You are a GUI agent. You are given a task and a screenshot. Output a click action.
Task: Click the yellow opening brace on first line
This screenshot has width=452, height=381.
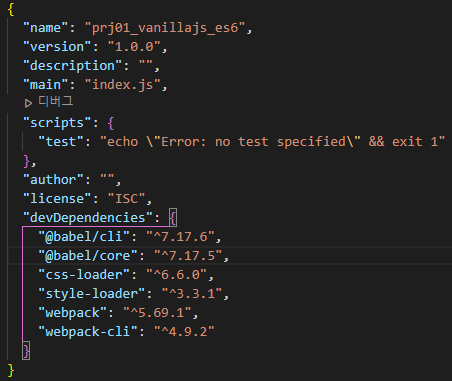click(x=11, y=9)
